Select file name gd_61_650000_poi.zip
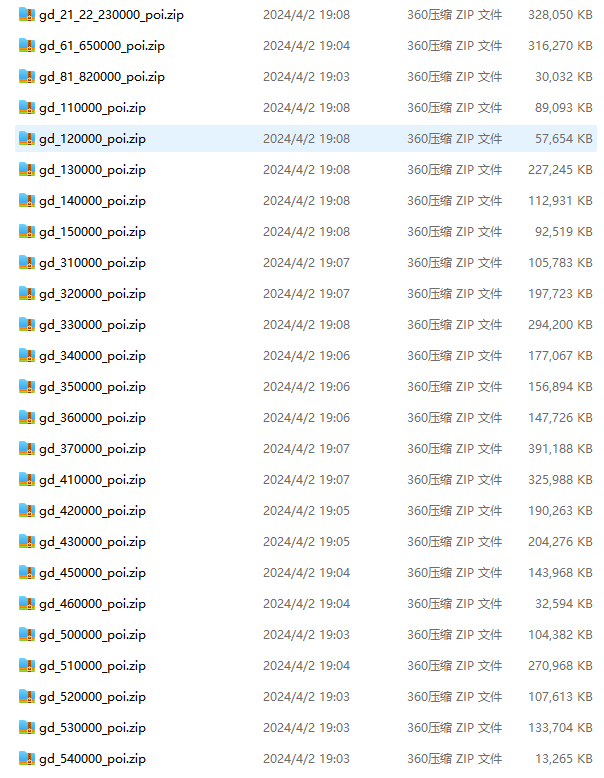Image resolution: width=604 pixels, height=778 pixels. point(102,46)
